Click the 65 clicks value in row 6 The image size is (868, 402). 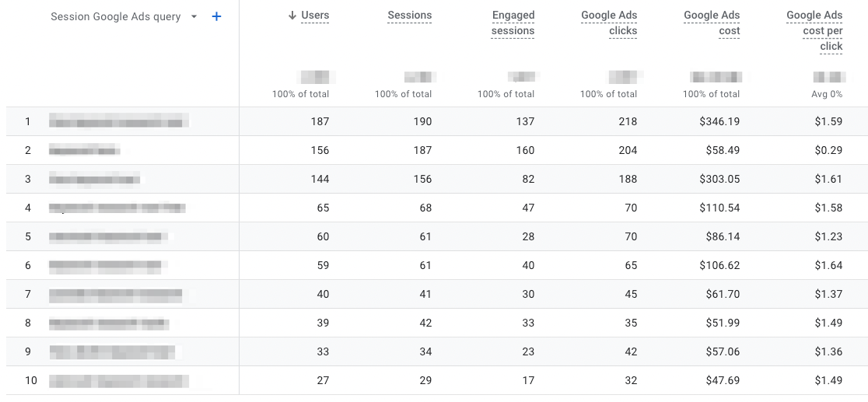[631, 265]
